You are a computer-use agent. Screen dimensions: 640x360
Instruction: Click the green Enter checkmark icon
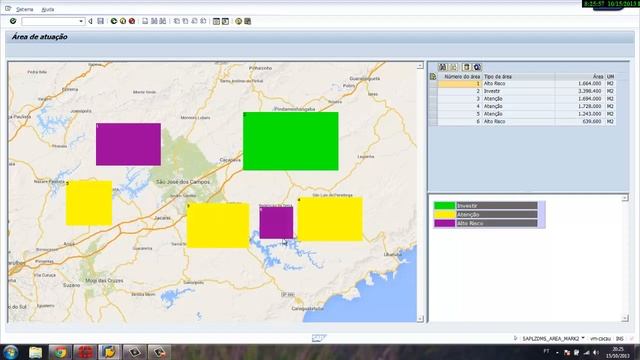coord(13,21)
